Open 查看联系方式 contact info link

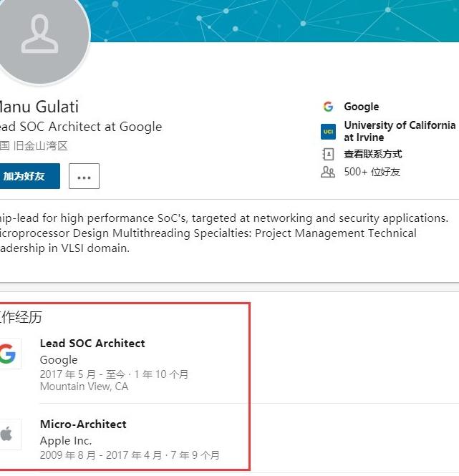click(373, 154)
